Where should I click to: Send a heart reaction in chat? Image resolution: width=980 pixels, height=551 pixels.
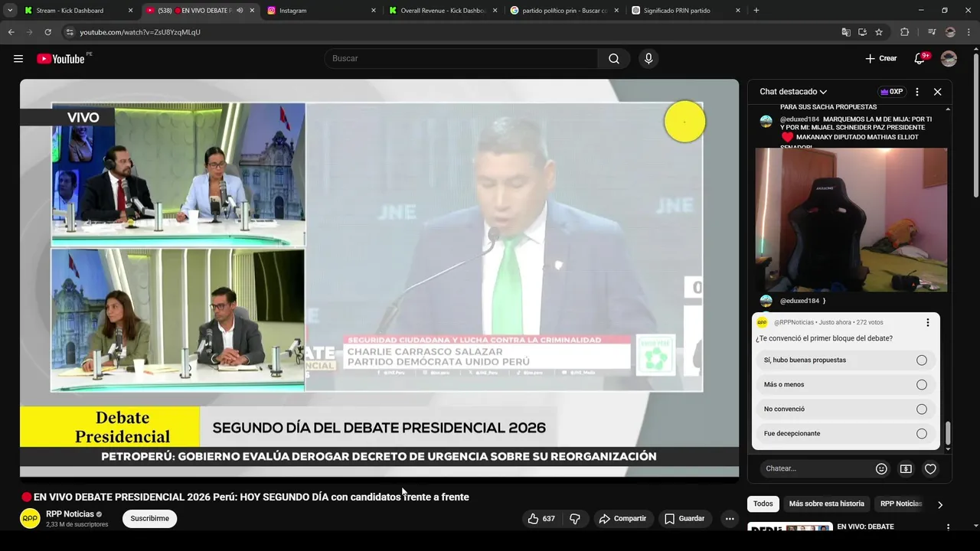pos(930,469)
